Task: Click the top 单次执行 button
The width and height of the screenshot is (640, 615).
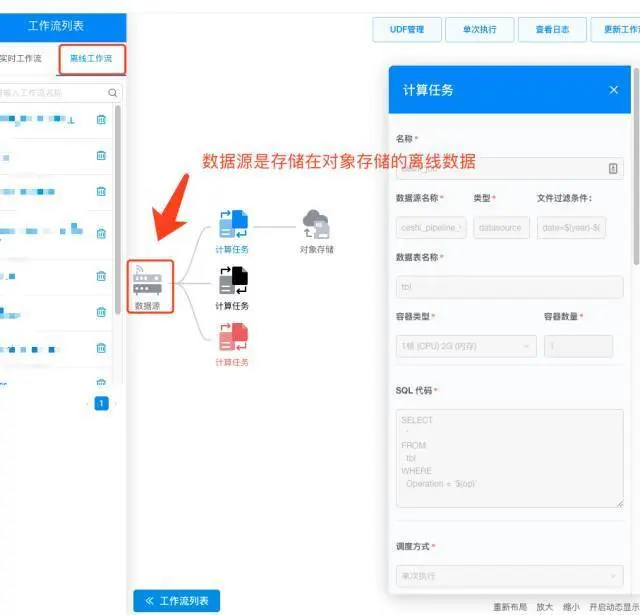Action: pos(480,30)
